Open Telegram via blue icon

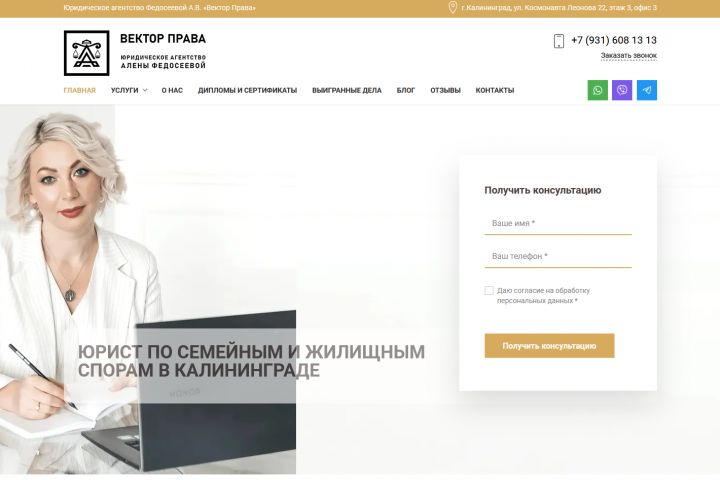point(647,90)
